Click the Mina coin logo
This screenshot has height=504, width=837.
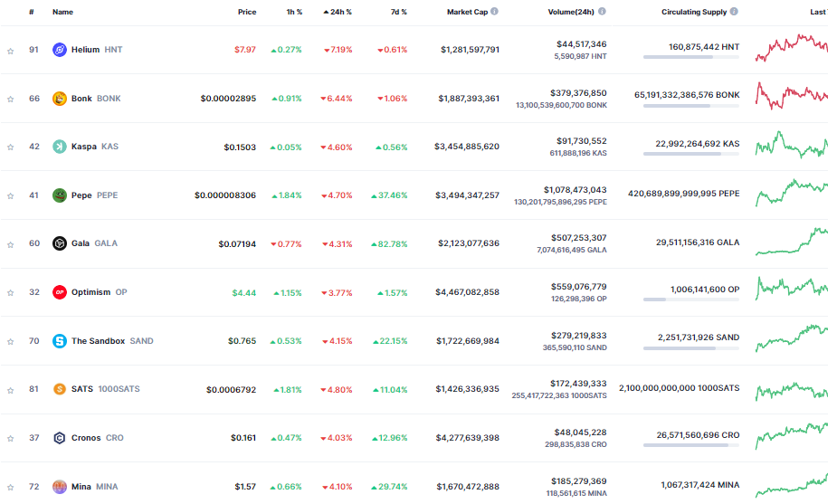point(59,487)
